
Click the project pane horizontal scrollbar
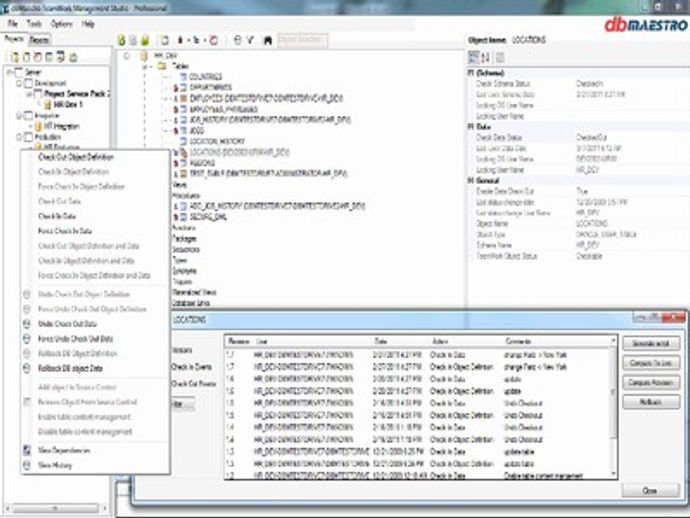[x=55, y=508]
